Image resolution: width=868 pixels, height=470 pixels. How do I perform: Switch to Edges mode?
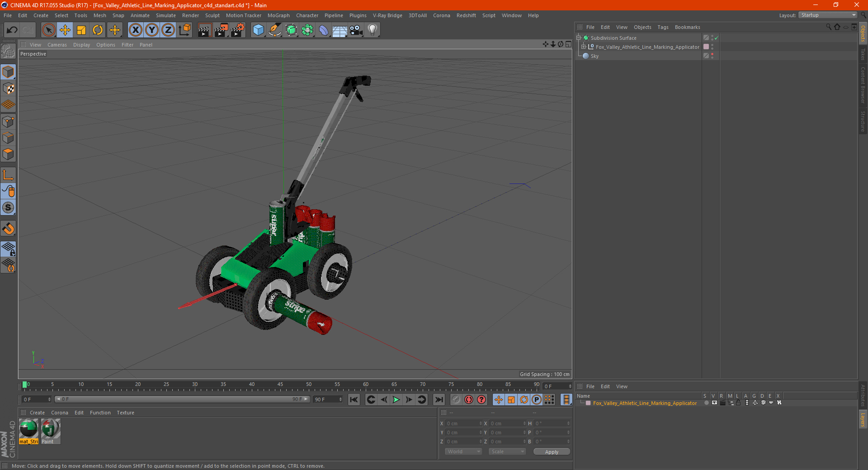tap(8, 138)
